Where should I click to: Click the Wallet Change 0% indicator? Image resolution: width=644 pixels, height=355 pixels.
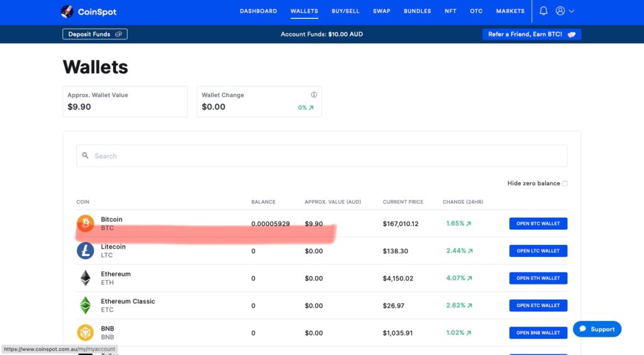[306, 108]
